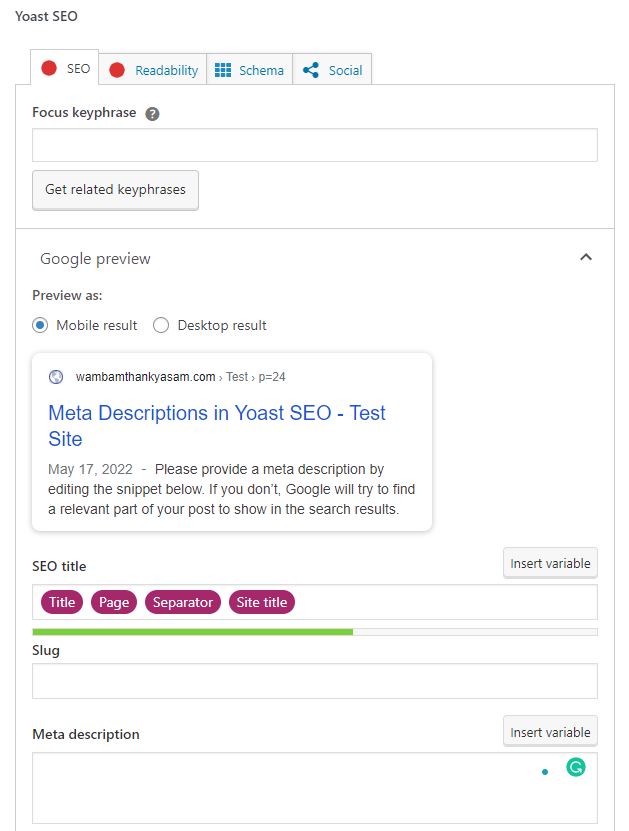The image size is (629, 831).
Task: Click into the Focus keyphrase input field
Action: pyautogui.click(x=314, y=145)
